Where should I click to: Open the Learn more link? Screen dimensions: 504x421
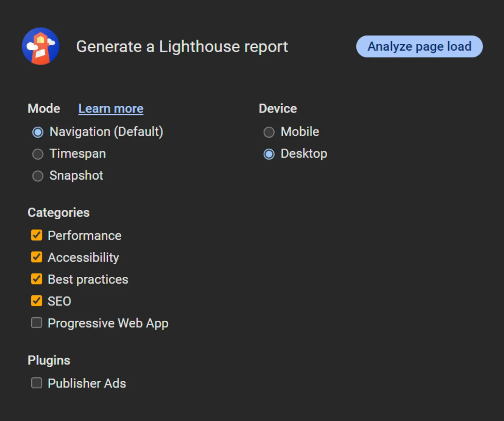pos(111,109)
